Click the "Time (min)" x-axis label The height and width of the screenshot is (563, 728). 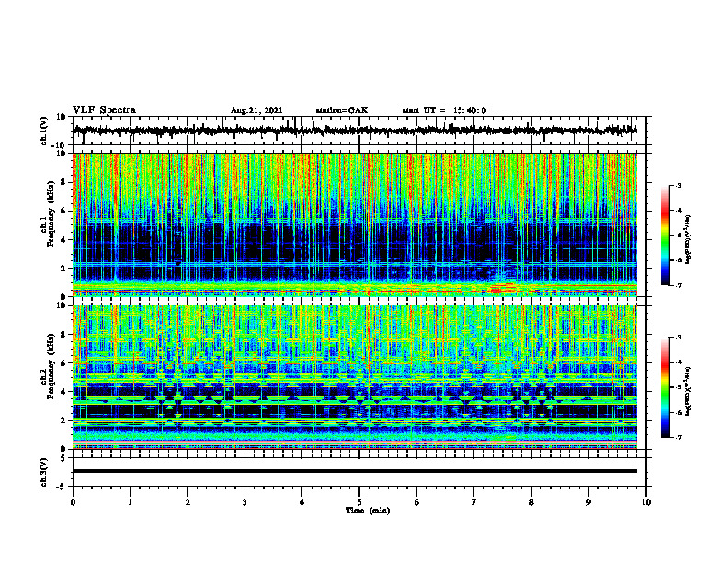coord(368,511)
